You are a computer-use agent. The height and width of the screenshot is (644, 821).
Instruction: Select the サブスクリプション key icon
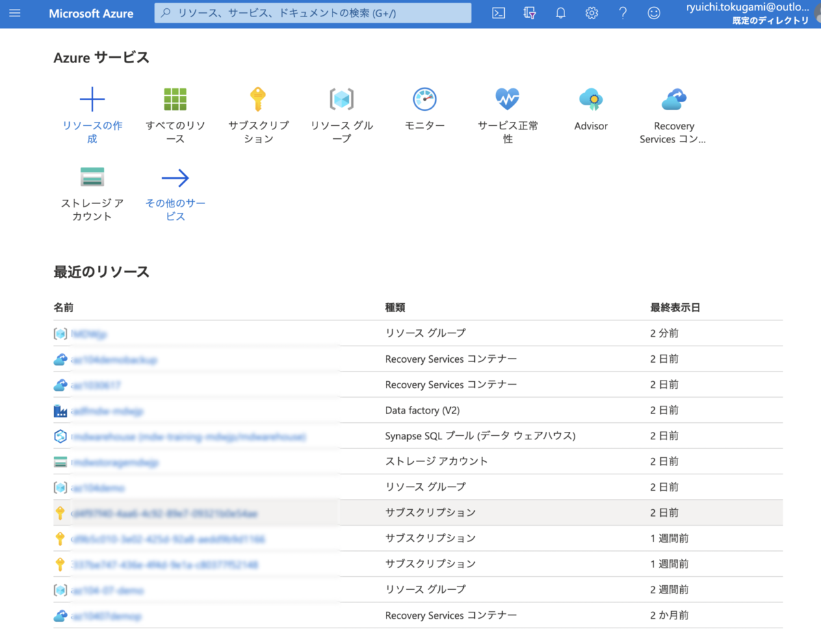pyautogui.click(x=258, y=99)
